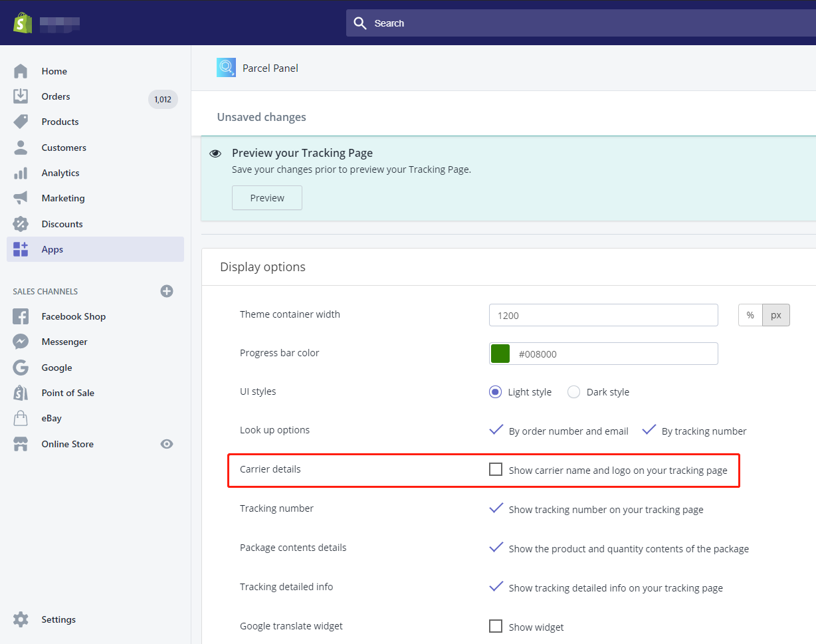Add a sales channel with plus icon
Image resolution: width=816 pixels, height=644 pixels.
click(167, 291)
